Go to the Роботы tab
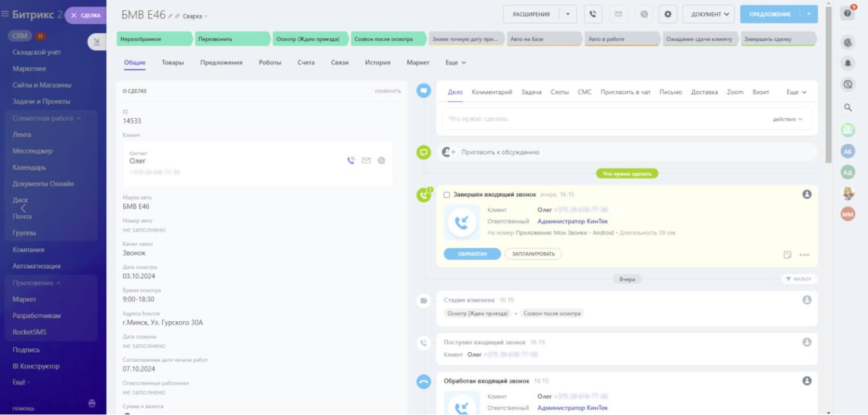Screen dimensions: 868x415 coord(270,63)
